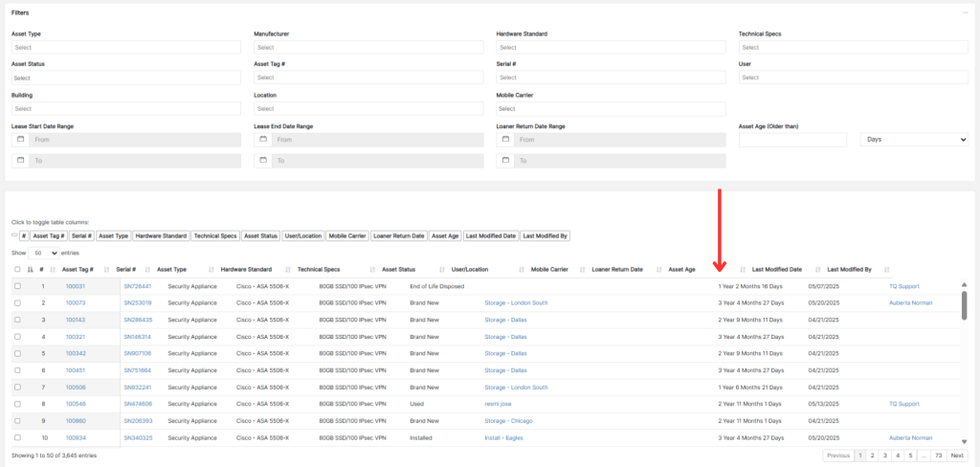Open calendar icon for Lease Start To date

(20, 161)
